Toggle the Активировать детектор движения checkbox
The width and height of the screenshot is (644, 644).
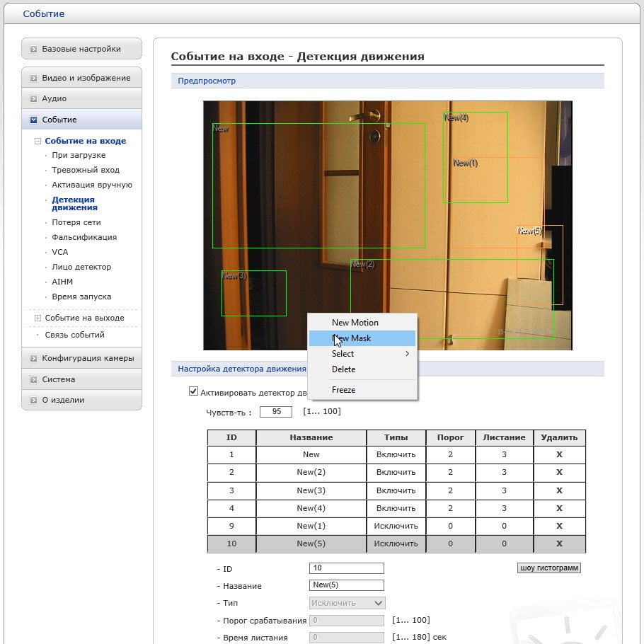coord(193,391)
